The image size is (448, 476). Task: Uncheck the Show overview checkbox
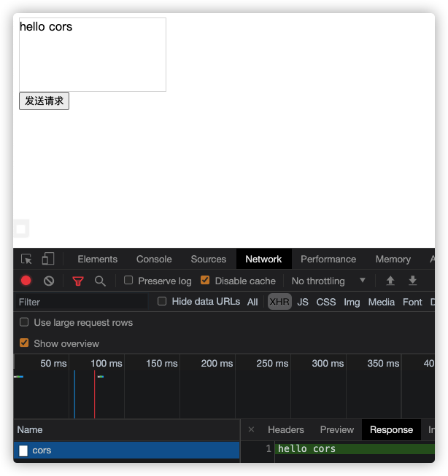click(24, 343)
